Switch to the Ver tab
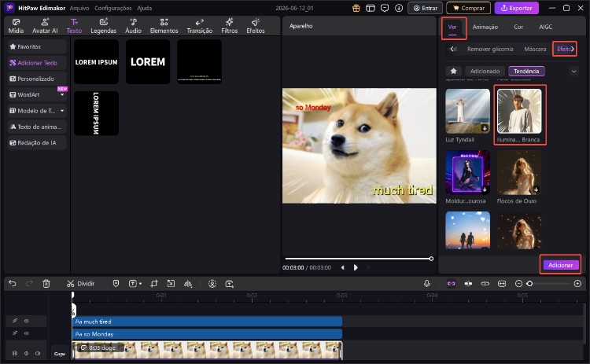The image size is (590, 364). click(x=452, y=27)
